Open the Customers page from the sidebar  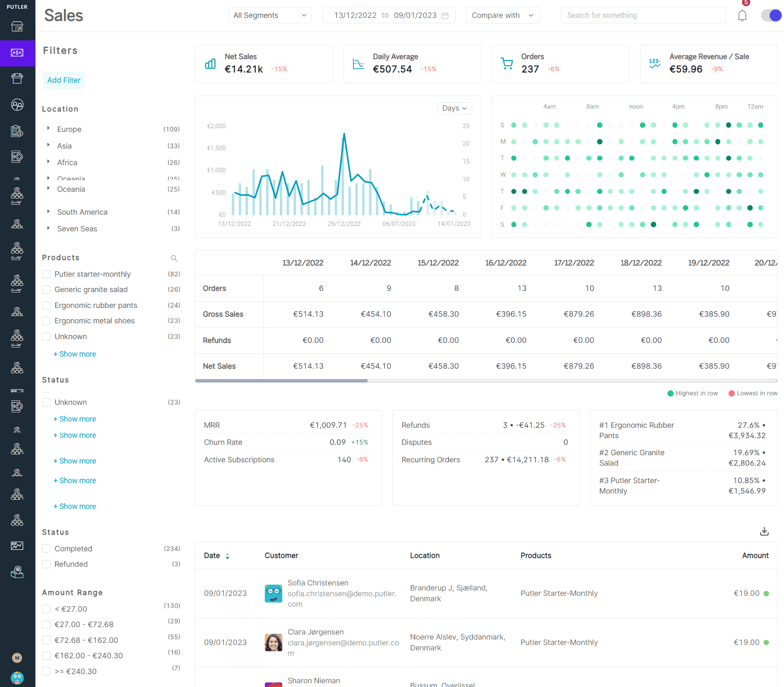[17, 105]
